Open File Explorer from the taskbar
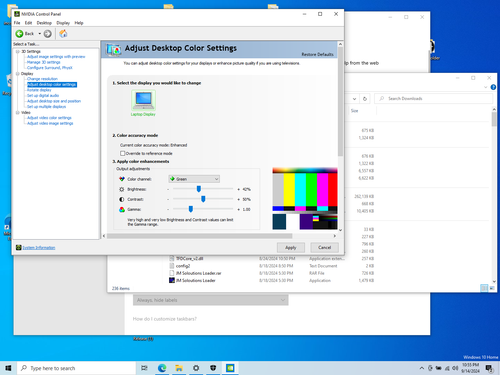The width and height of the screenshot is (500, 375). [x=179, y=368]
